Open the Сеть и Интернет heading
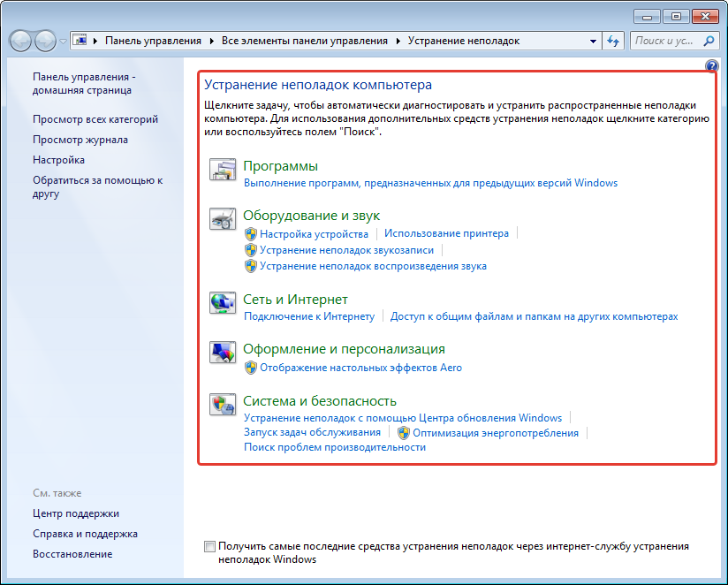728x585 pixels. (x=295, y=300)
